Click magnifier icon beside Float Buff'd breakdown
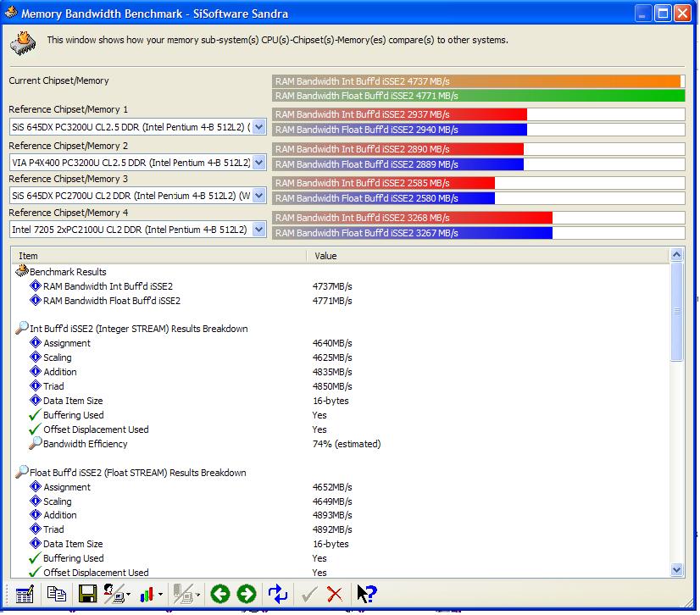 point(21,472)
